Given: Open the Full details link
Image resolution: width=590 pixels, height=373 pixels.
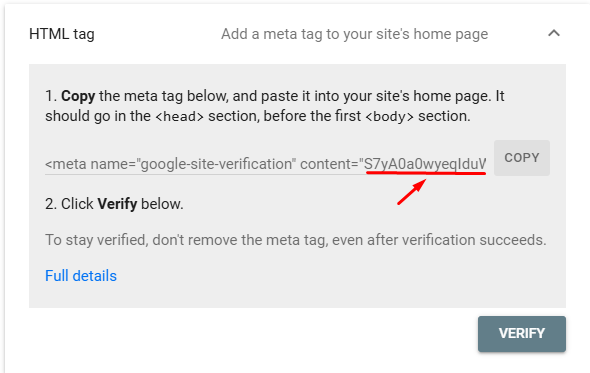Looking at the screenshot, I should point(81,276).
